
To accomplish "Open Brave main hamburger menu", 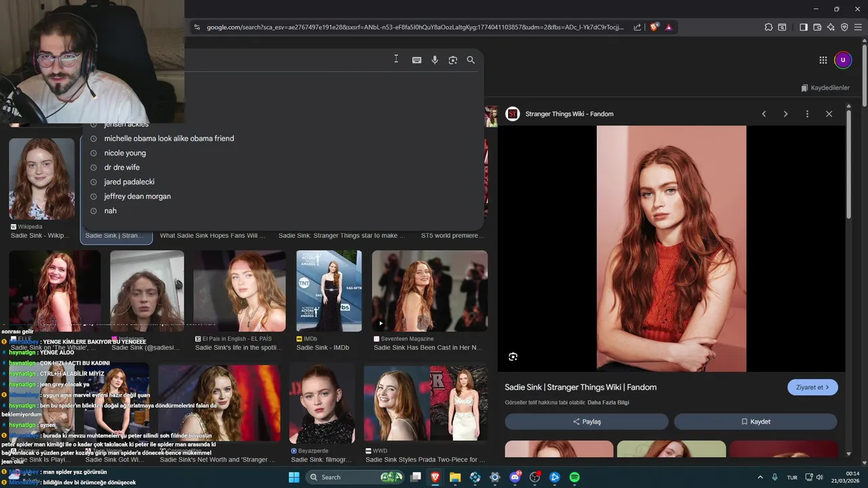I will coord(858,27).
